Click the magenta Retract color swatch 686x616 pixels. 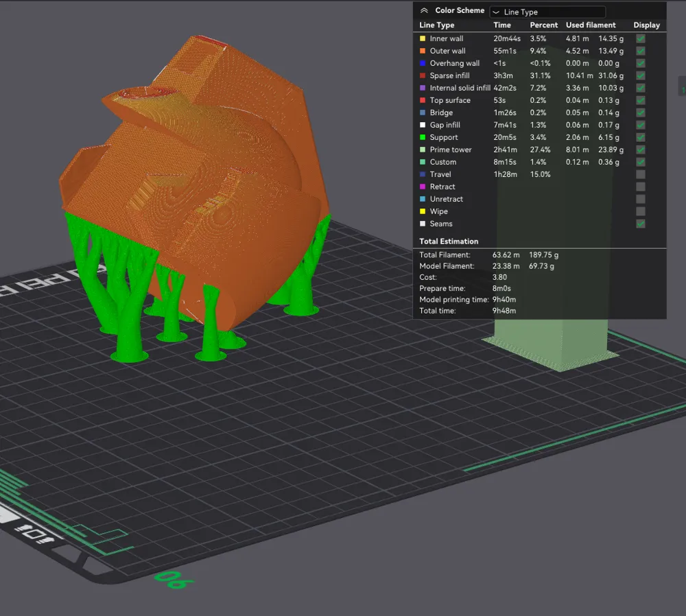point(423,187)
